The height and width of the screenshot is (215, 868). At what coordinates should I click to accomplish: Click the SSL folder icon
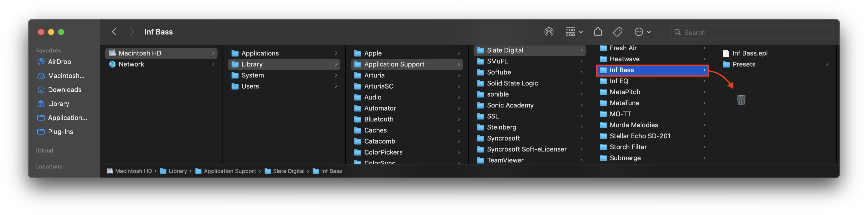pyautogui.click(x=480, y=116)
